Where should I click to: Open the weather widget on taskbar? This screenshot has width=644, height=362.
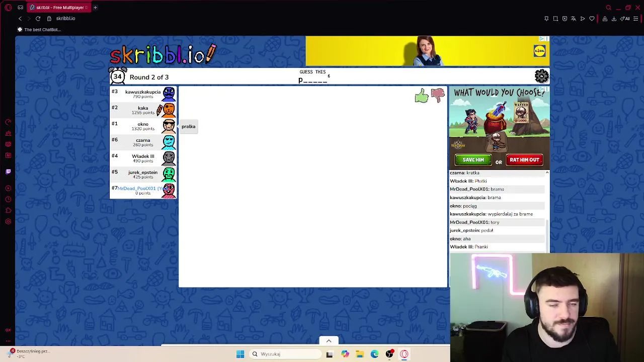coord(30,353)
